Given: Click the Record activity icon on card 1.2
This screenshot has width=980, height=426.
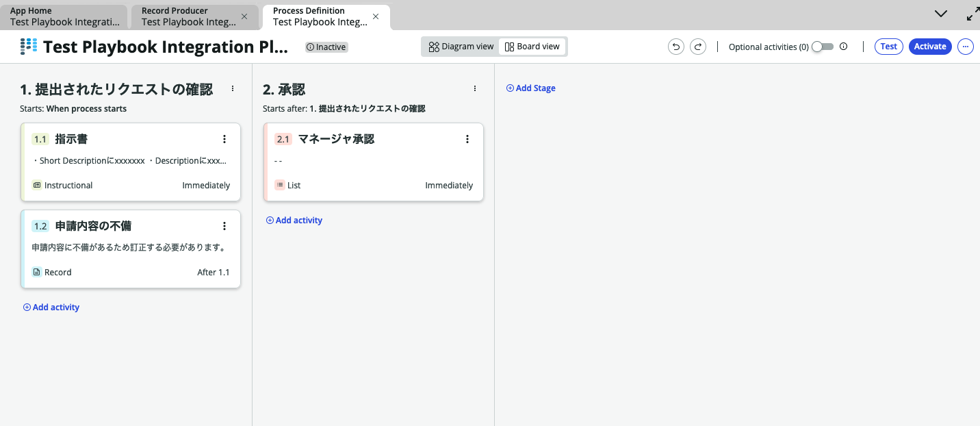Looking at the screenshot, I should pos(36,272).
